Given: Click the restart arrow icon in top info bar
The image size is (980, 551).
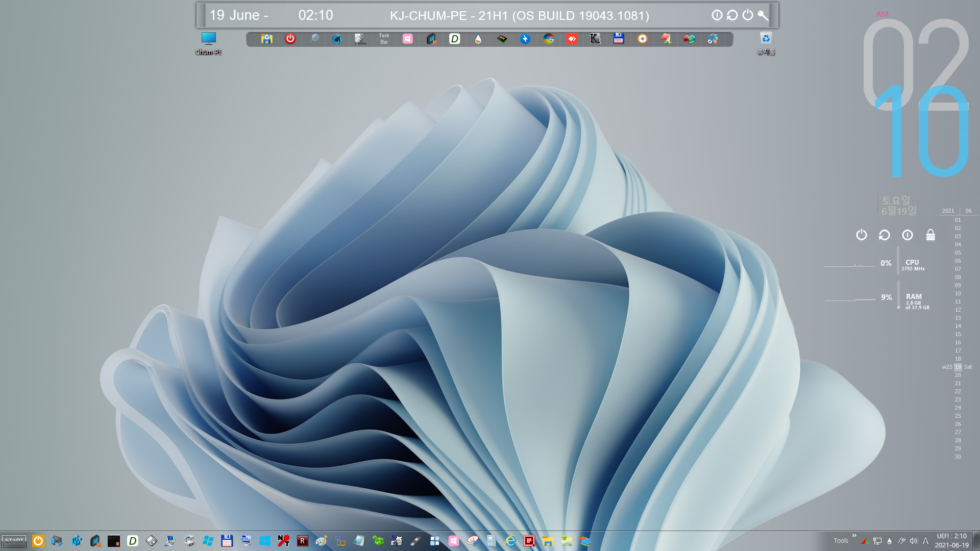Looking at the screenshot, I should tap(732, 15).
